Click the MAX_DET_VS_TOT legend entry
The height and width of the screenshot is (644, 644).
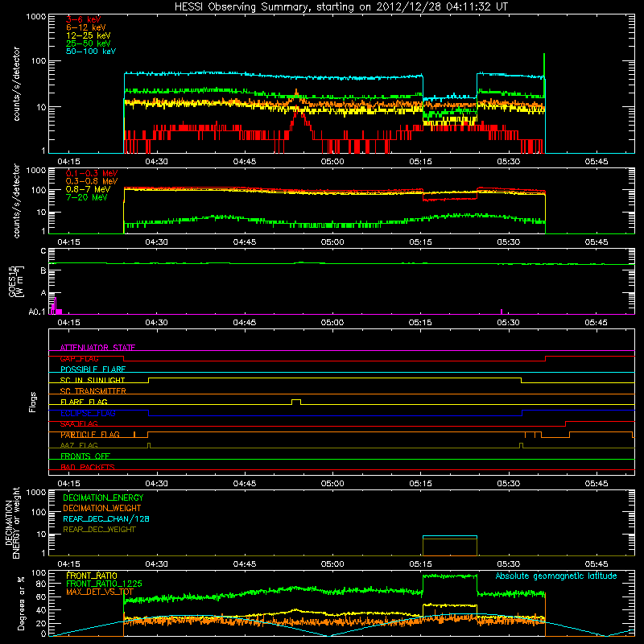pyautogui.click(x=100, y=592)
